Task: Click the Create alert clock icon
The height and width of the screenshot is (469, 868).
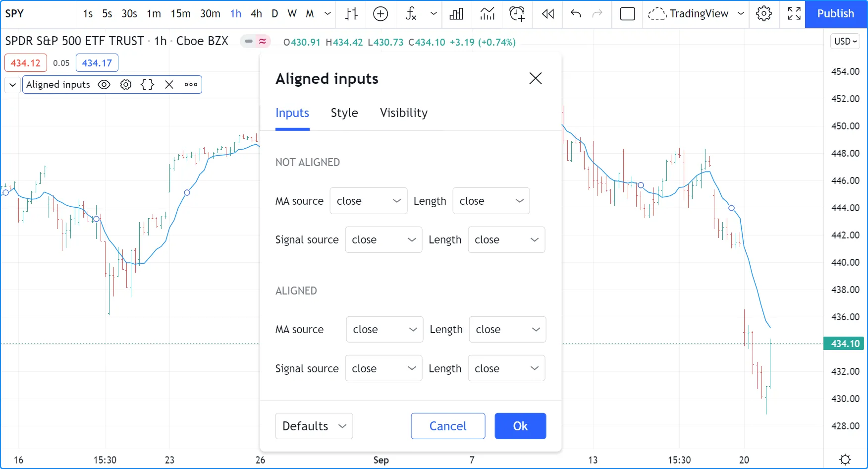Action: (x=517, y=14)
